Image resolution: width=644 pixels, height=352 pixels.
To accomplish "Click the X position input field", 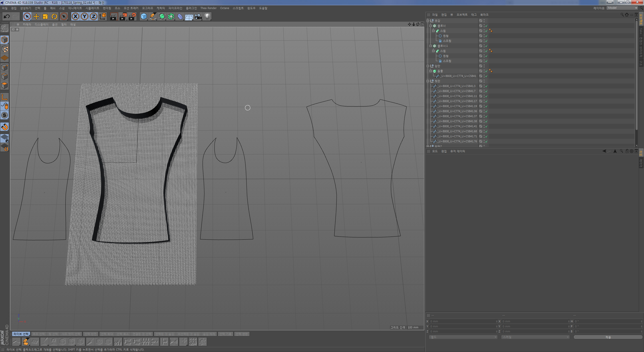I will 463,321.
